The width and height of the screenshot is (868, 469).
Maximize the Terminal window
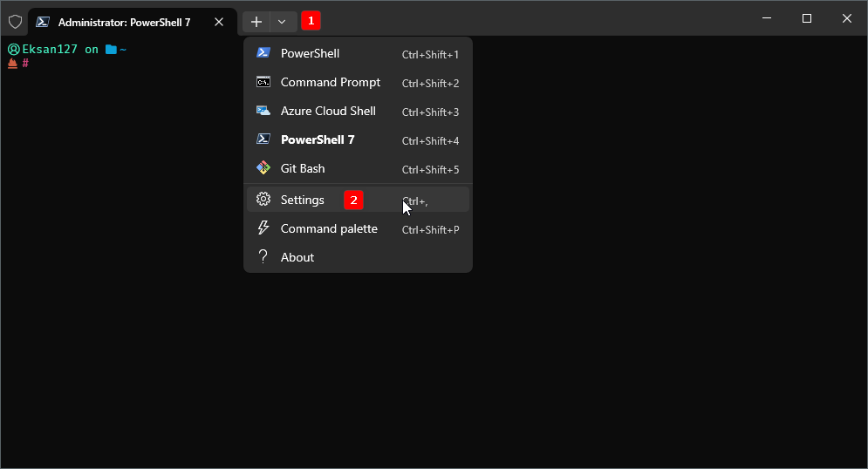tap(807, 18)
